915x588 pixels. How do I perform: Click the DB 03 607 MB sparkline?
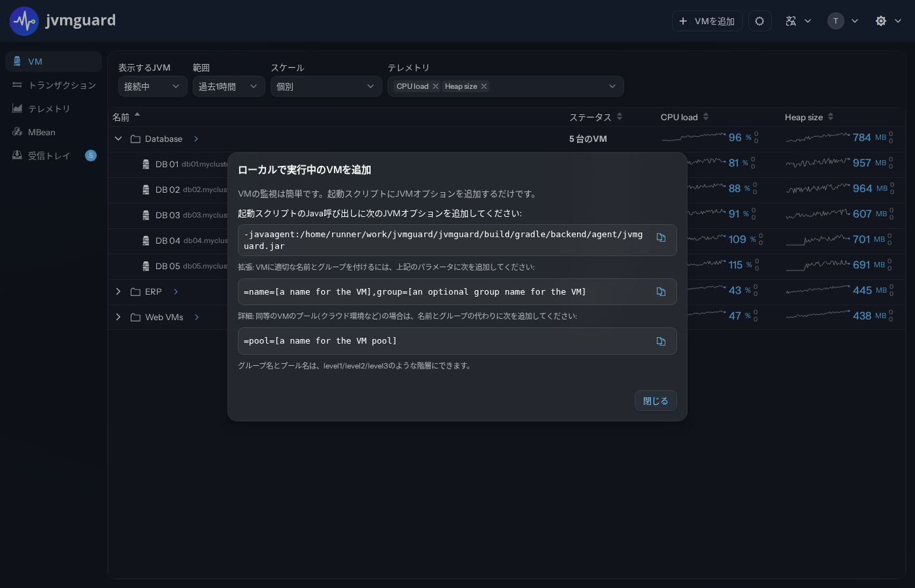click(818, 214)
